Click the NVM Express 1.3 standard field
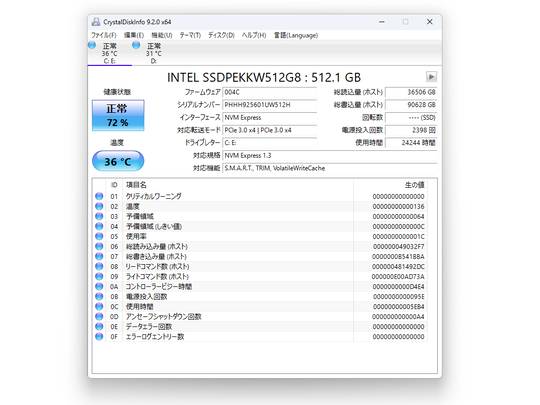This screenshot has height=405, width=540. pos(330,155)
